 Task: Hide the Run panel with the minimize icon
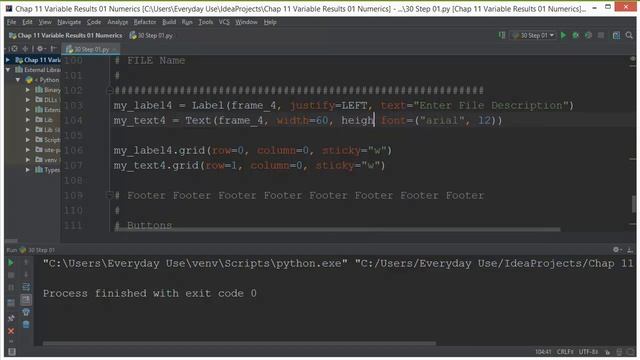(x=630, y=250)
